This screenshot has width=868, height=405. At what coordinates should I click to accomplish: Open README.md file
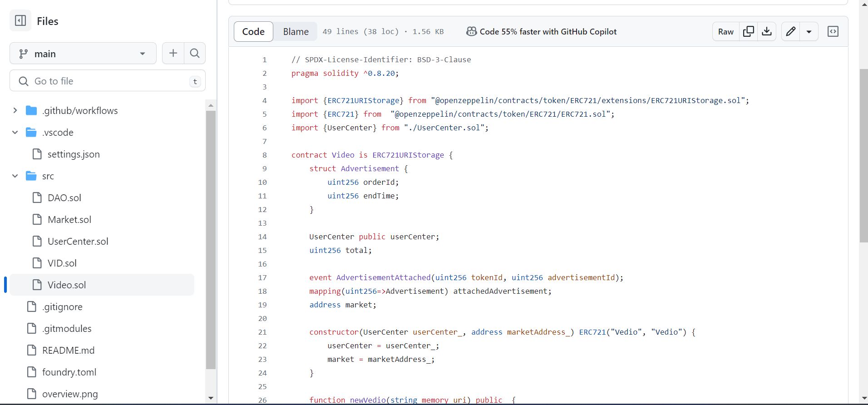click(69, 350)
